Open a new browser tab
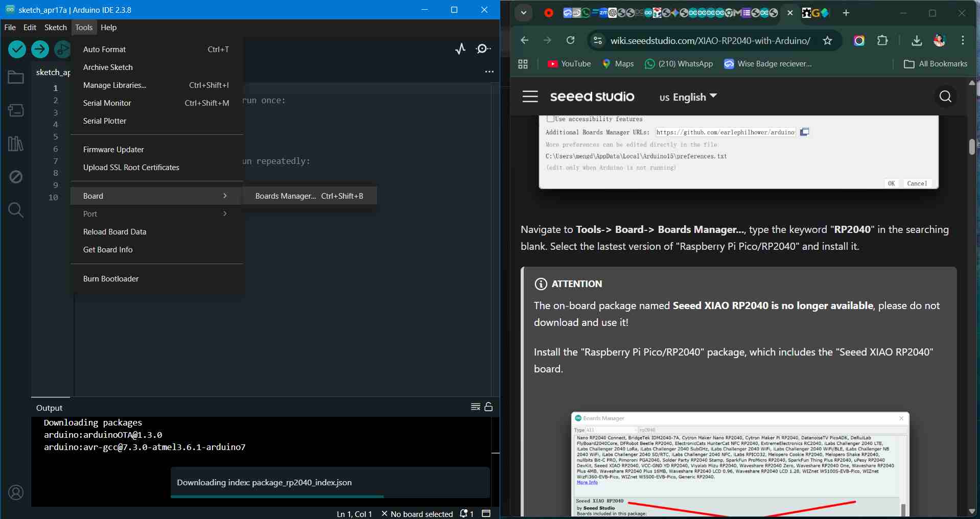Image resolution: width=980 pixels, height=519 pixels. point(846,13)
